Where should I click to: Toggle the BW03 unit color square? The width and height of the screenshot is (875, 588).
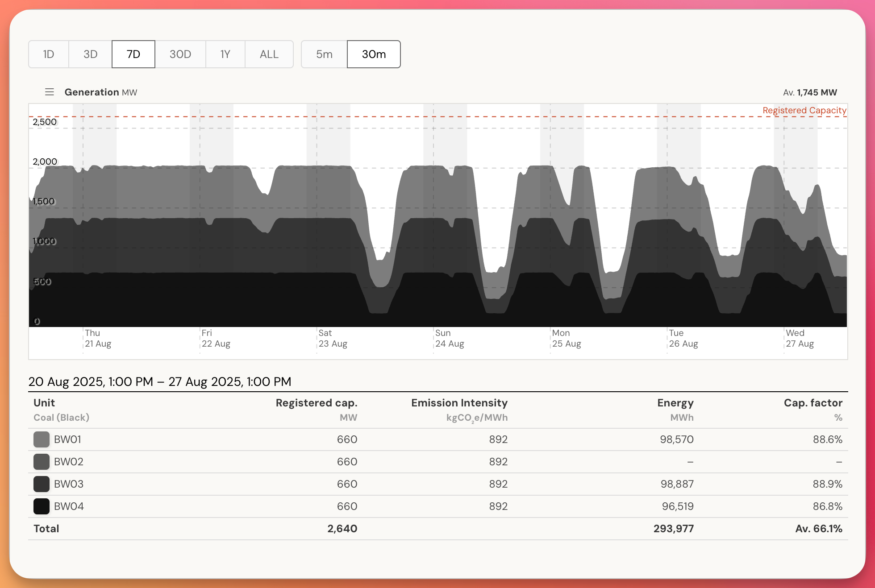[42, 484]
